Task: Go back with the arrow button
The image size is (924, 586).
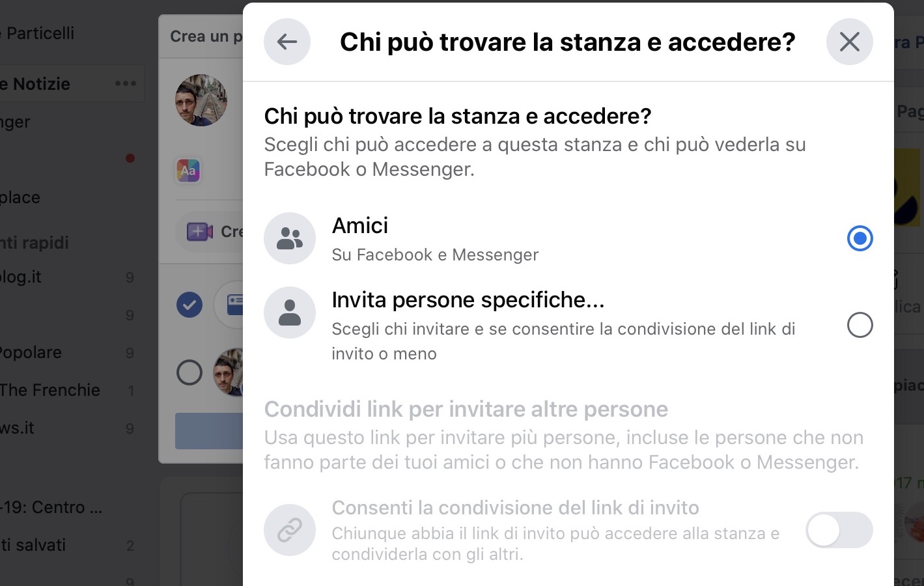Action: click(287, 42)
